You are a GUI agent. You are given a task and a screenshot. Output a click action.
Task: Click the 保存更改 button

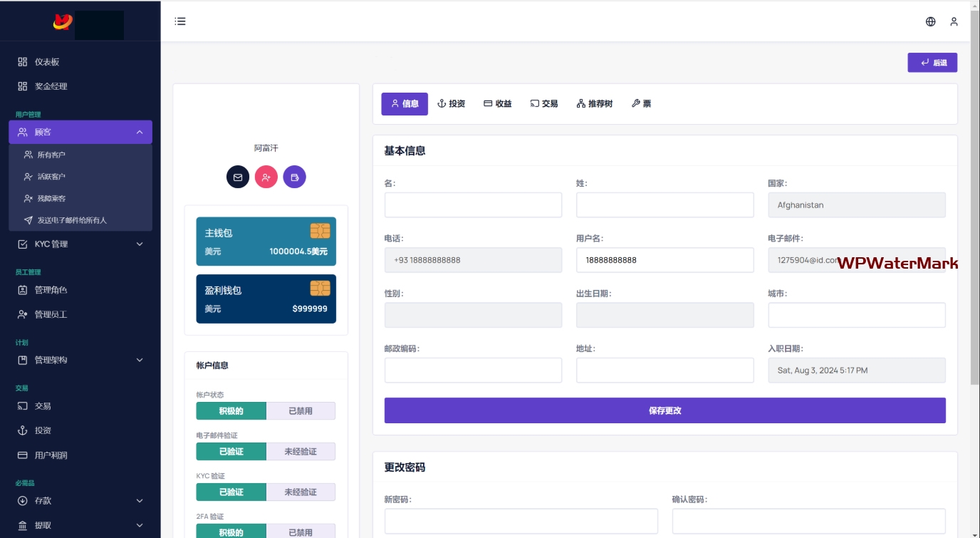click(664, 411)
